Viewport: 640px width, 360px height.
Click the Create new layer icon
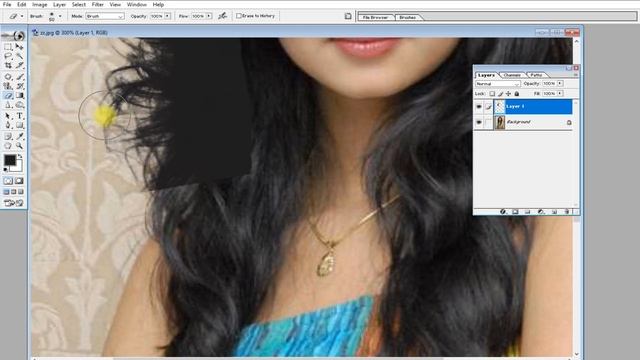[554, 211]
